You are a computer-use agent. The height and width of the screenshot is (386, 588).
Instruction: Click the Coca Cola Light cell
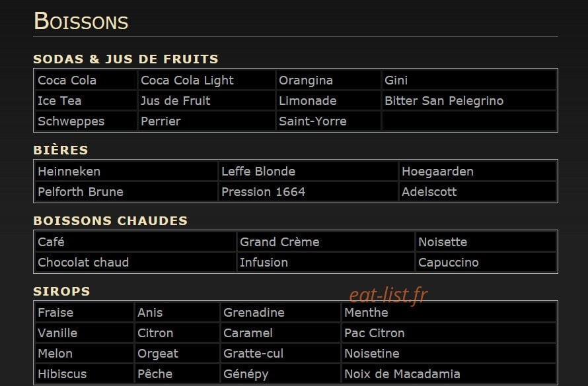[206, 80]
